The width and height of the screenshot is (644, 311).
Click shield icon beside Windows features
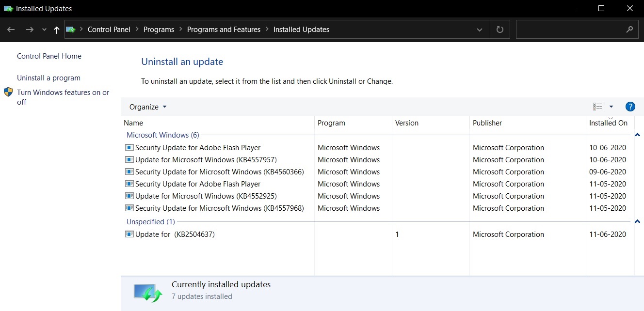click(8, 92)
